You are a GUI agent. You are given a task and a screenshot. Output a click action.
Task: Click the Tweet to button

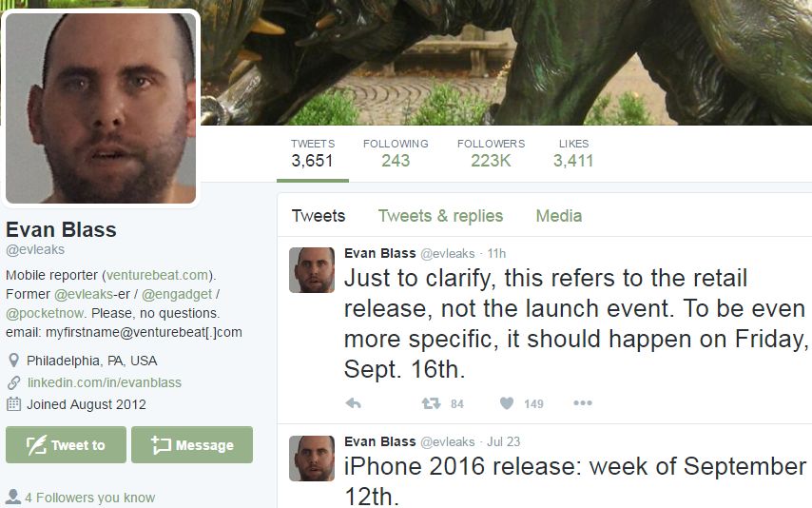tap(66, 445)
